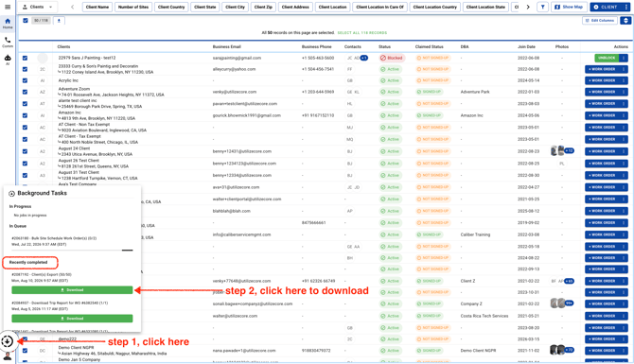This screenshot has width=634, height=364.
Task: Click the Show Map button
Action: point(569,7)
